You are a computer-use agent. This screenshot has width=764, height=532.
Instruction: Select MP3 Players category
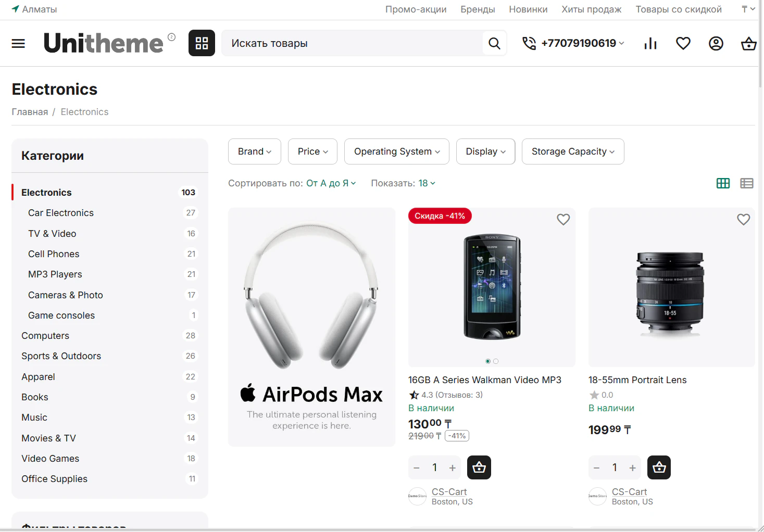pyautogui.click(x=55, y=274)
